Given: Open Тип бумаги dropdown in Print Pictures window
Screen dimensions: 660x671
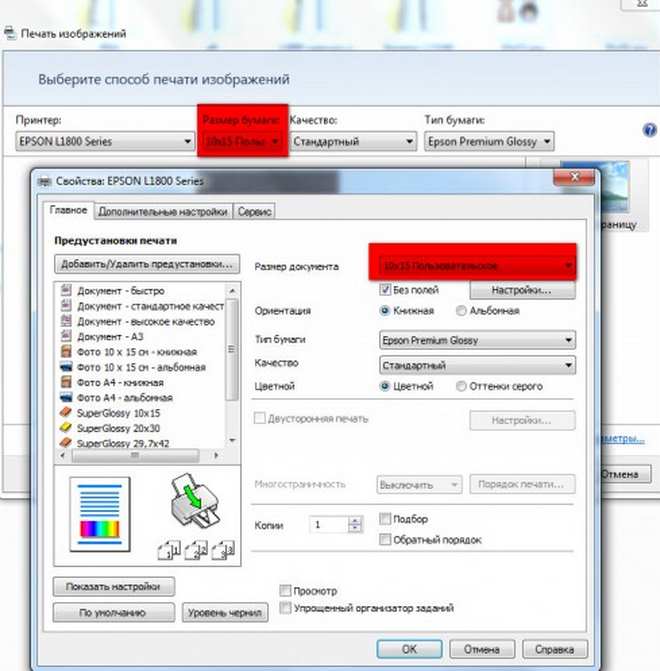Looking at the screenshot, I should (x=489, y=141).
